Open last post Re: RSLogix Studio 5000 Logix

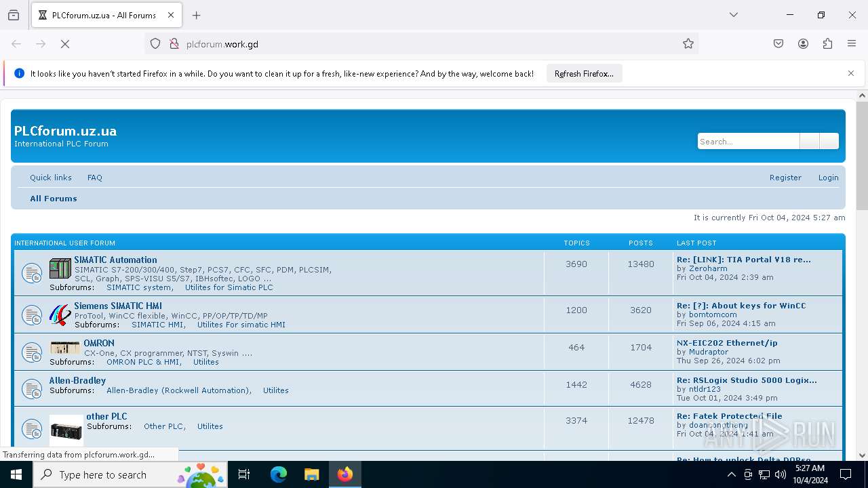pyautogui.click(x=747, y=380)
